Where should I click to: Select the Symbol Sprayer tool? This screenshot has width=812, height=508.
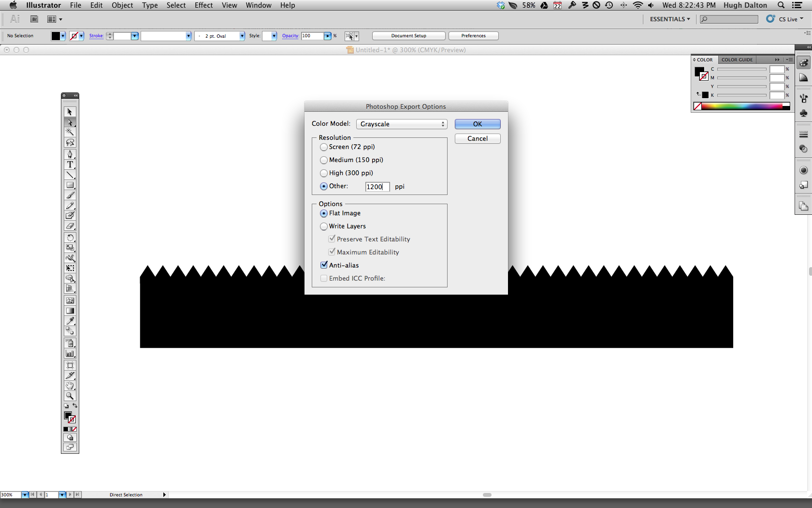pos(70,343)
